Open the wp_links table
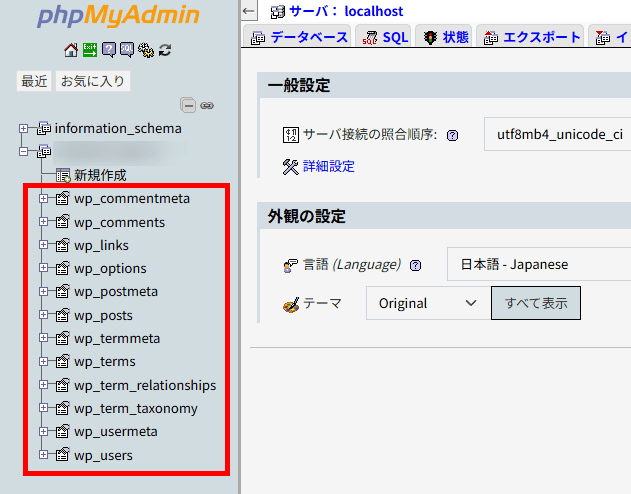The width and height of the screenshot is (631, 494). tap(101, 245)
